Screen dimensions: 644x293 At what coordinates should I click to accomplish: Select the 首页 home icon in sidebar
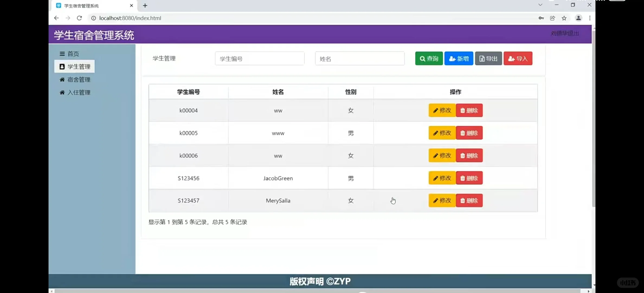click(x=62, y=53)
